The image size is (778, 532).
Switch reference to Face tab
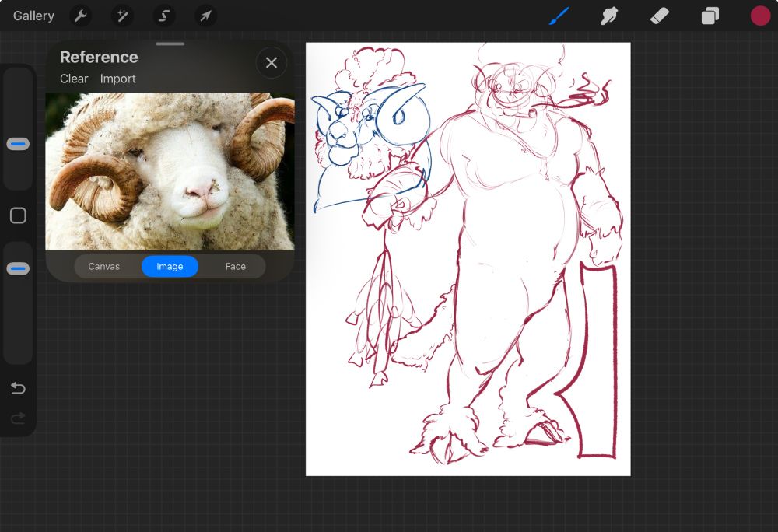235,266
